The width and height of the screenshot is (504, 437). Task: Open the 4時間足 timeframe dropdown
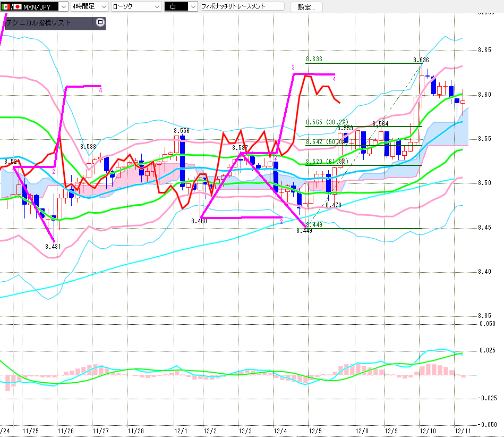pyautogui.click(x=103, y=7)
